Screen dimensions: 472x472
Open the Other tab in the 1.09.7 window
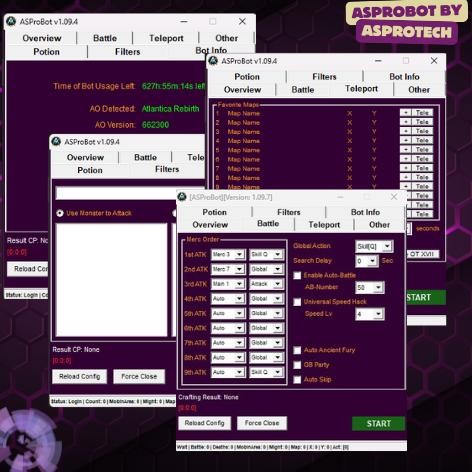coord(379,225)
